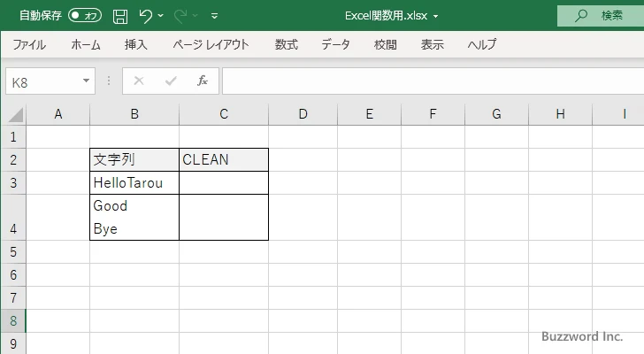This screenshot has height=354, width=644.
Task: Select row 5 header
Action: (13, 251)
